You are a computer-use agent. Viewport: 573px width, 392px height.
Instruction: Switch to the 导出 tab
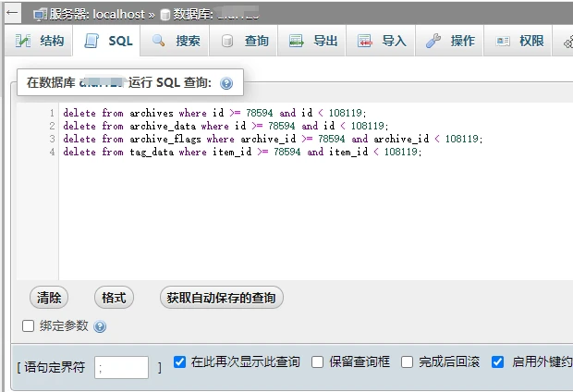pyautogui.click(x=312, y=41)
